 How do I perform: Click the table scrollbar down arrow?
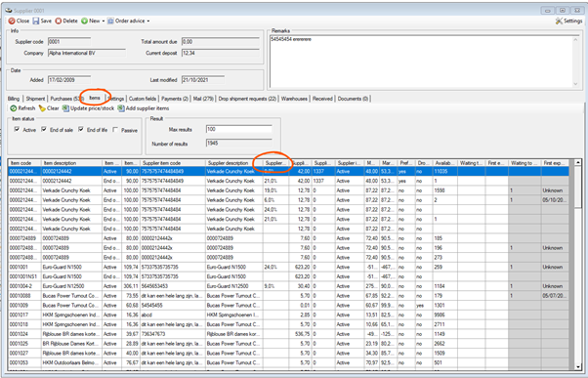coord(578,366)
